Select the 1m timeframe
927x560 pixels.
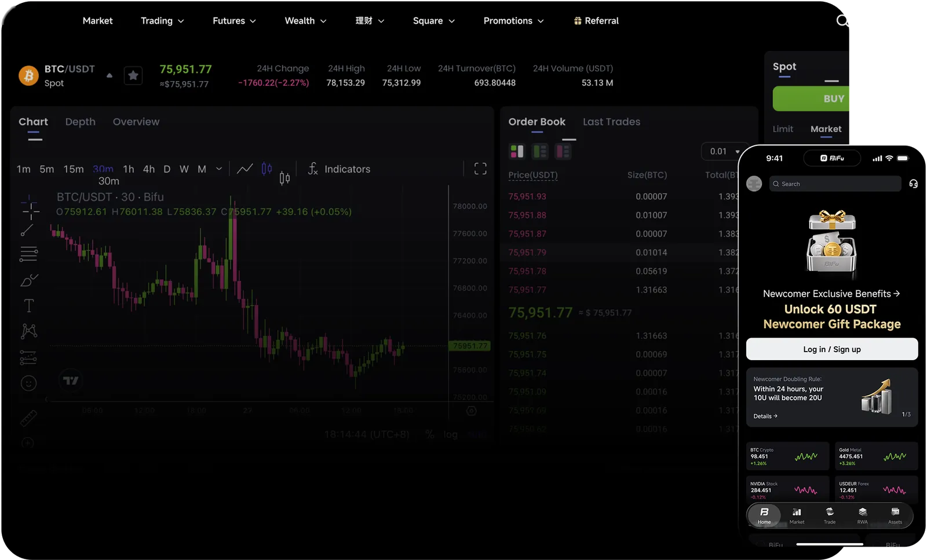pyautogui.click(x=24, y=169)
